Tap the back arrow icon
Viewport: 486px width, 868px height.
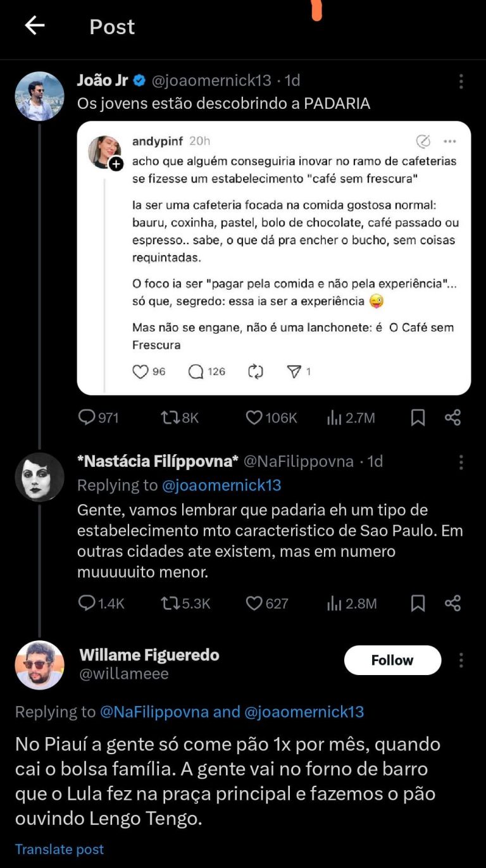point(35,26)
